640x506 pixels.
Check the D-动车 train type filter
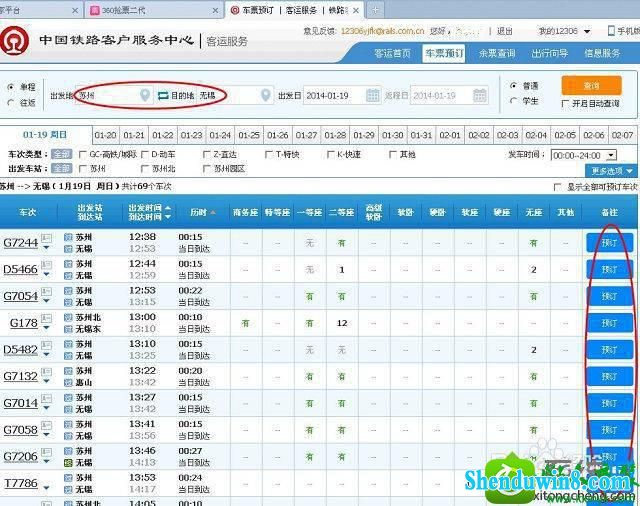click(x=144, y=155)
